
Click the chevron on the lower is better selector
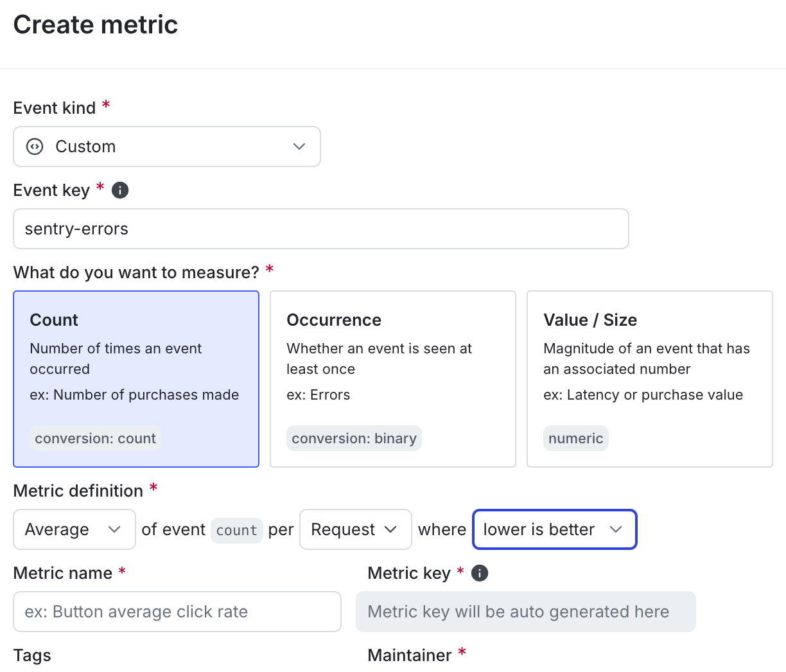(x=616, y=529)
